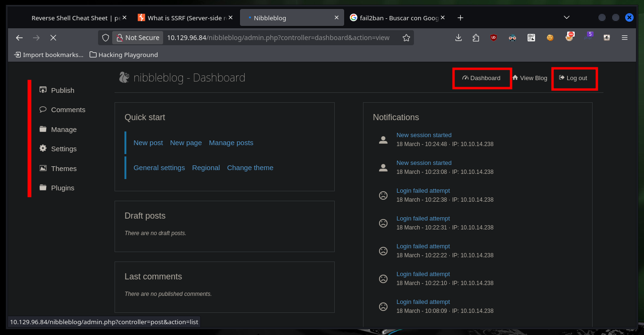Click the Settings gear icon in sidebar
Image resolution: width=644 pixels, height=335 pixels.
pos(43,148)
